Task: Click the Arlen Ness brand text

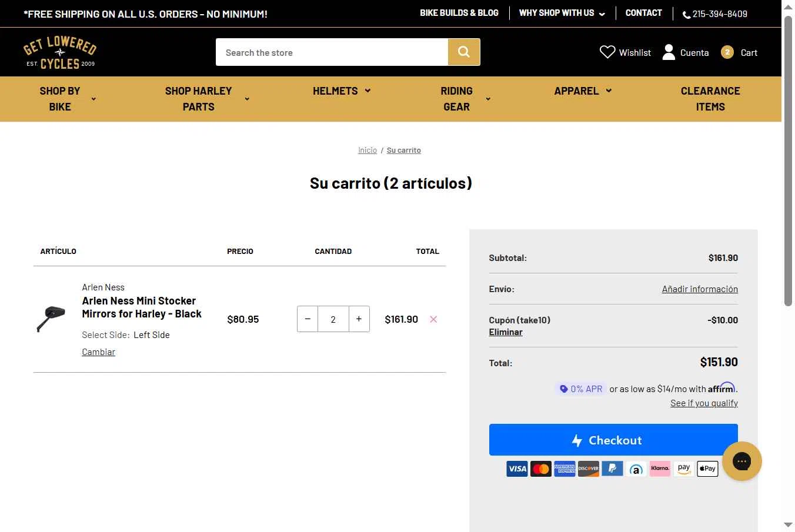Action: pyautogui.click(x=103, y=287)
